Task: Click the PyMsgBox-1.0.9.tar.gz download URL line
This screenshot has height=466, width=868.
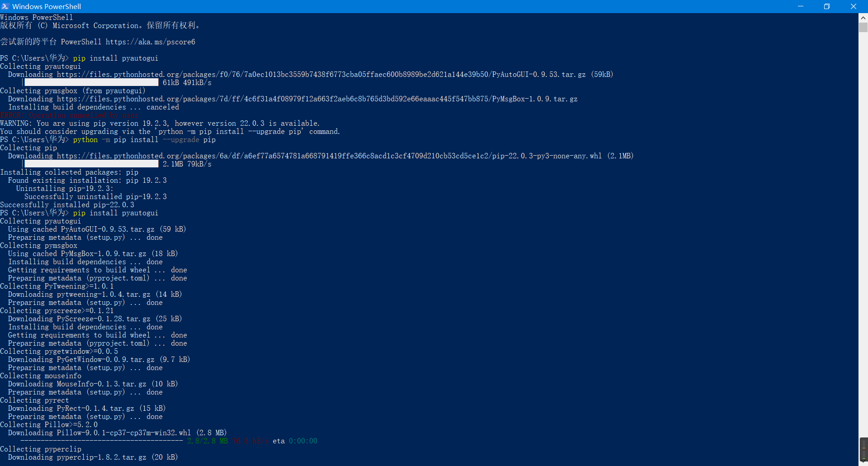Action: (x=292, y=99)
